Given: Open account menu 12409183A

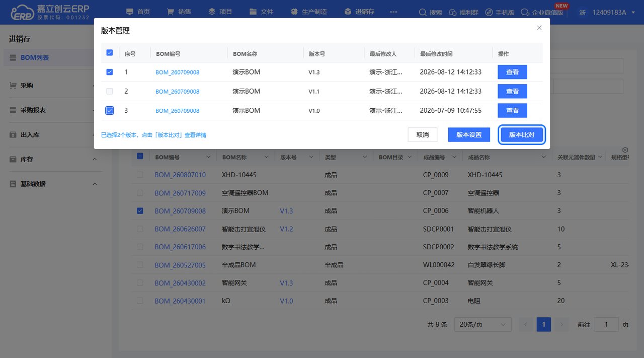Looking at the screenshot, I should point(607,12).
